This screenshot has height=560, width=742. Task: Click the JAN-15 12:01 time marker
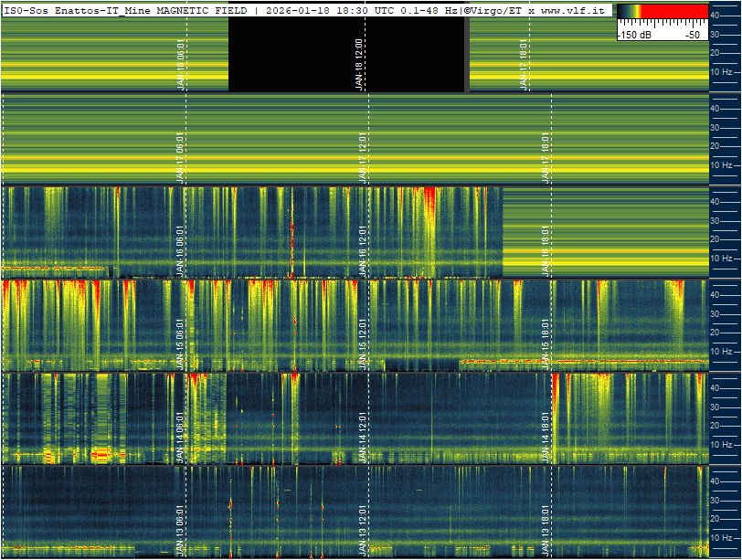pyautogui.click(x=363, y=343)
